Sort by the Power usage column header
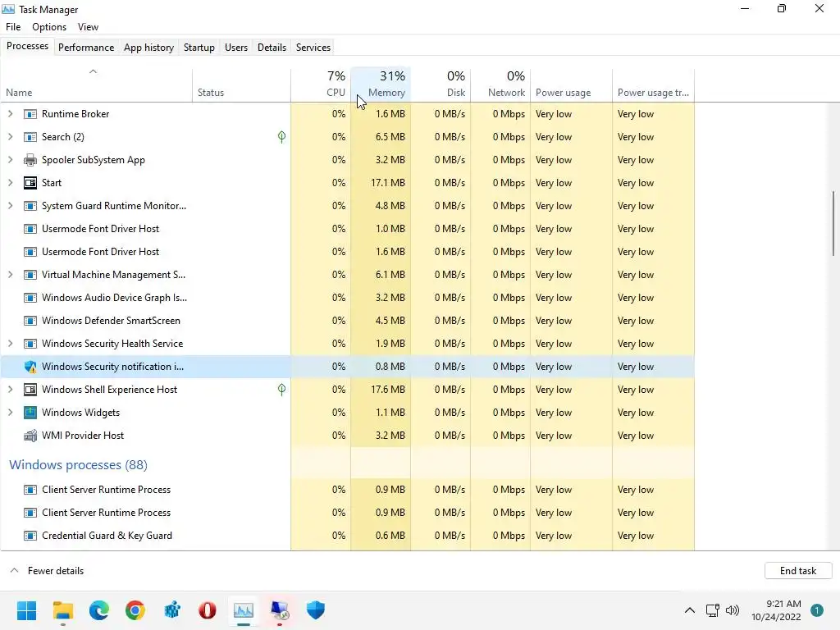840x630 pixels. (572, 84)
